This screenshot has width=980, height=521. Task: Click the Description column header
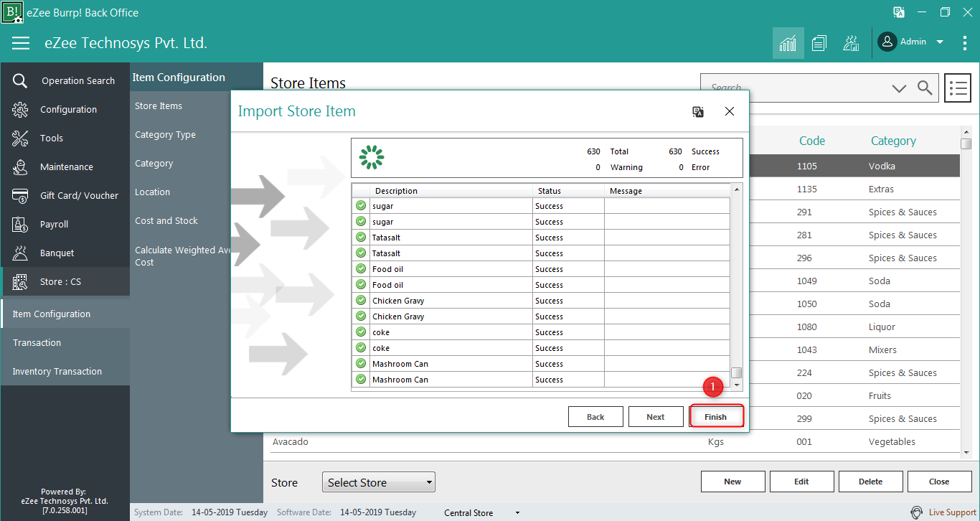pos(453,191)
